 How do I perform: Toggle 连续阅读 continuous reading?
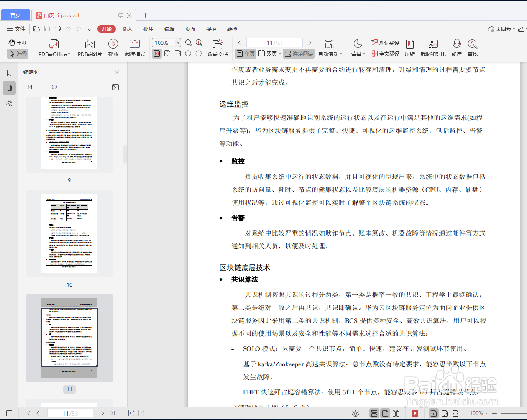[298, 54]
